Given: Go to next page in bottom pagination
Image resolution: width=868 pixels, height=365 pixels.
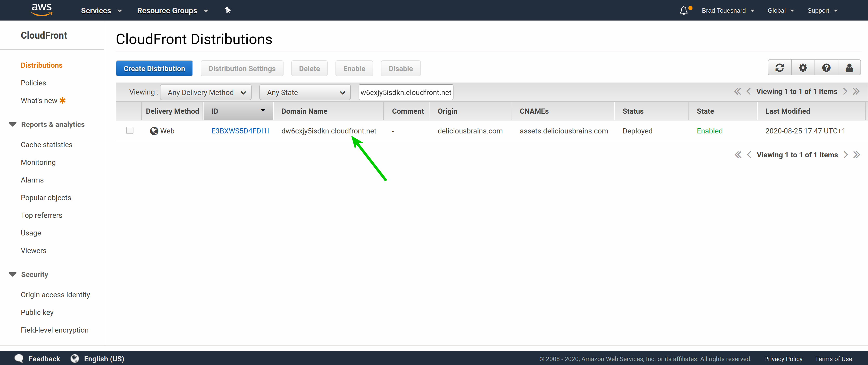Looking at the screenshot, I should tap(845, 155).
